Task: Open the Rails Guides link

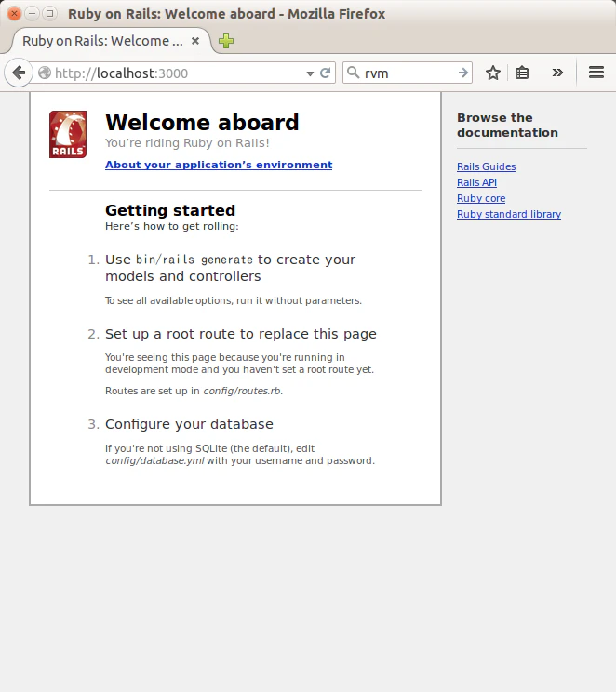Action: (486, 166)
